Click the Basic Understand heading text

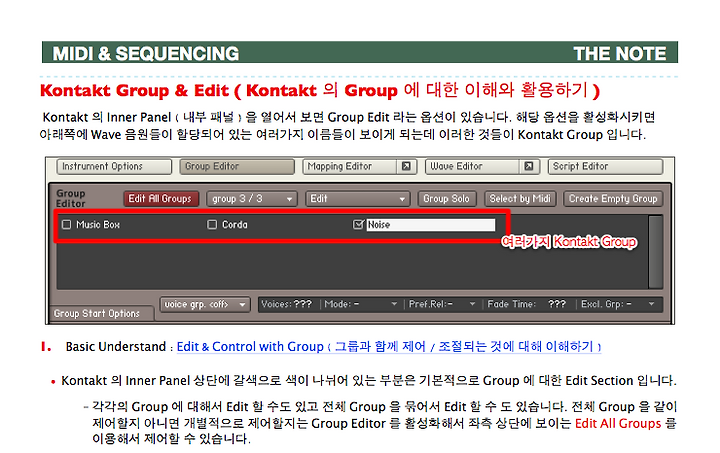116,347
